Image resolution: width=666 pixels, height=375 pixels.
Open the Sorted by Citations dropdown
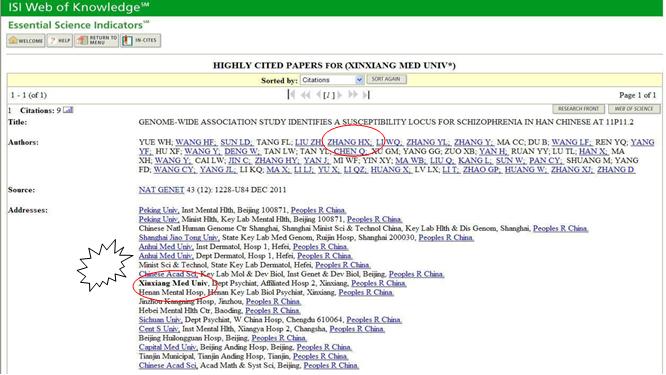click(x=332, y=80)
